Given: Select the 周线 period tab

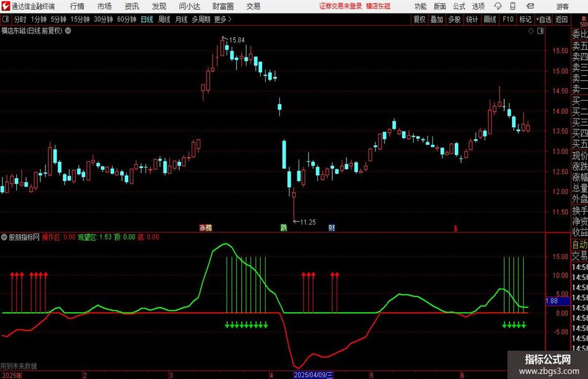Looking at the screenshot, I should pyautogui.click(x=164, y=19).
